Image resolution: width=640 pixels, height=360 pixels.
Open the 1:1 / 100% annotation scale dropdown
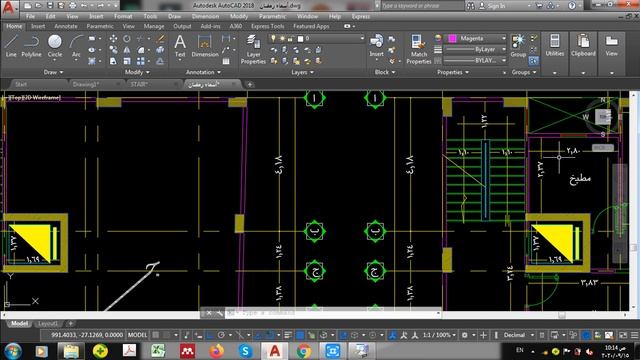(439, 335)
